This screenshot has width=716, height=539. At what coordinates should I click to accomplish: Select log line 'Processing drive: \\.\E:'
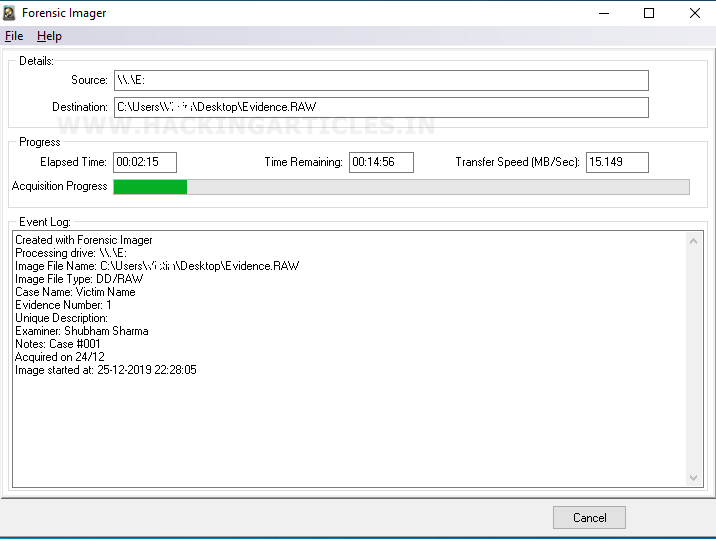click(71, 253)
